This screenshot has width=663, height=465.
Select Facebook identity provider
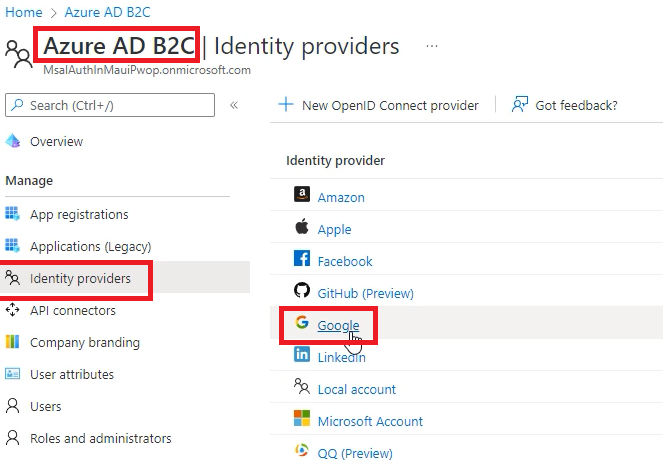[x=345, y=261]
